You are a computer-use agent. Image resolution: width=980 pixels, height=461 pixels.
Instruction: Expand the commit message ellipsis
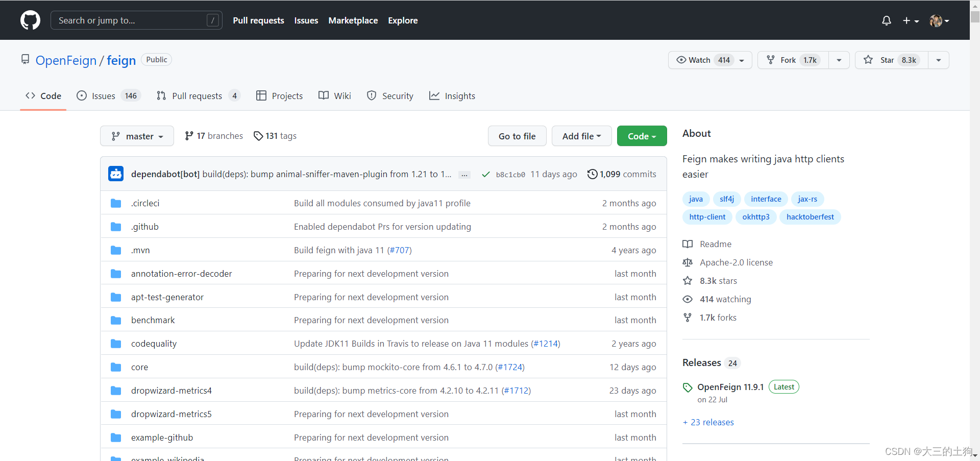464,175
